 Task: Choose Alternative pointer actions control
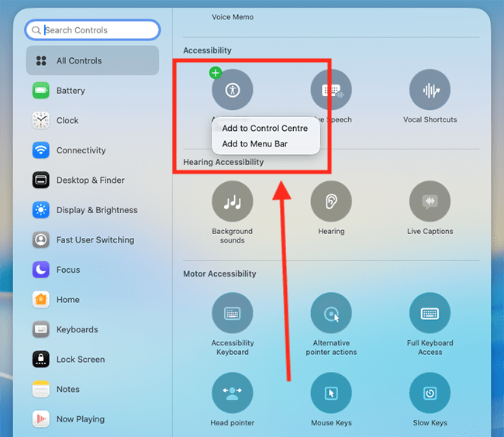331,314
